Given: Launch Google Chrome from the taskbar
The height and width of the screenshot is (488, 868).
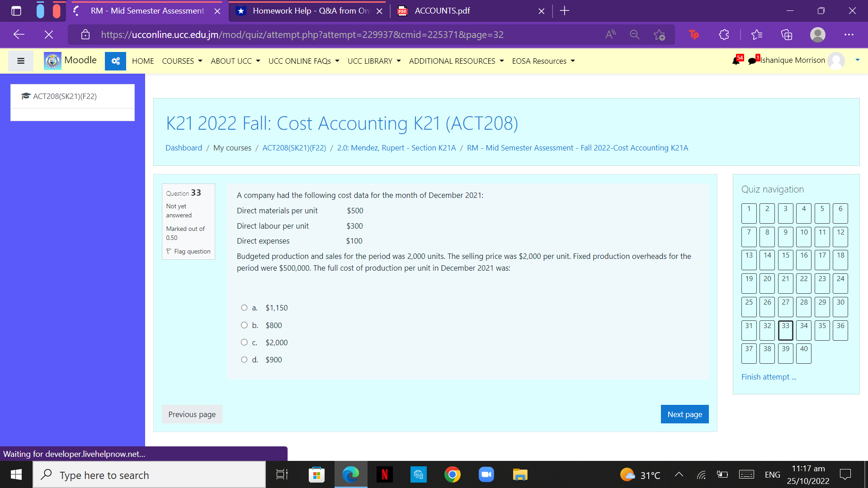Looking at the screenshot, I should coord(453,474).
